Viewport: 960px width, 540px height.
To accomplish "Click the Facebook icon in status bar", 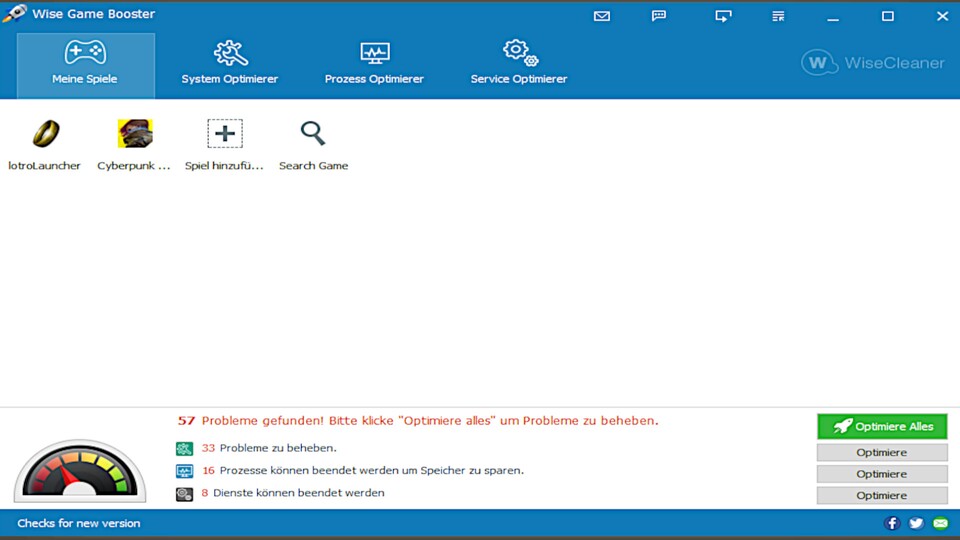I will 893,523.
